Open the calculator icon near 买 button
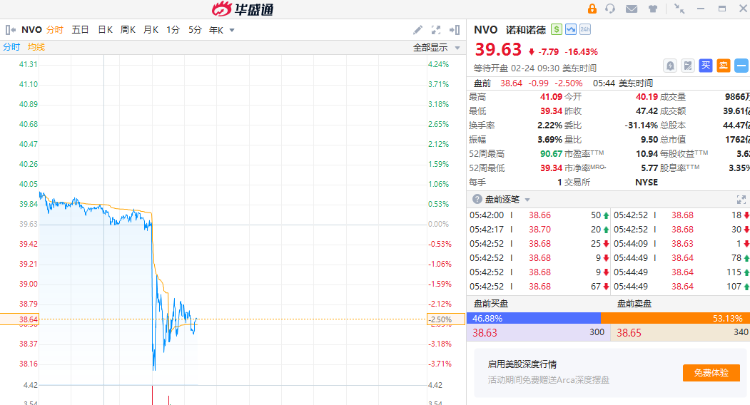This screenshot has width=750, height=405. click(688, 66)
